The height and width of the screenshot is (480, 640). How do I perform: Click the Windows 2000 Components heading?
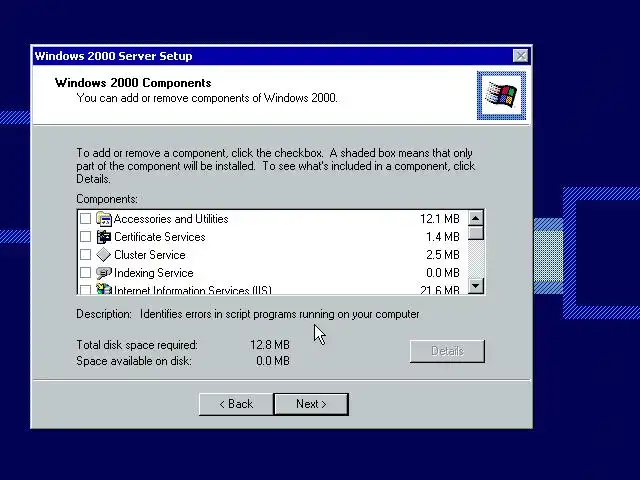coord(133,83)
